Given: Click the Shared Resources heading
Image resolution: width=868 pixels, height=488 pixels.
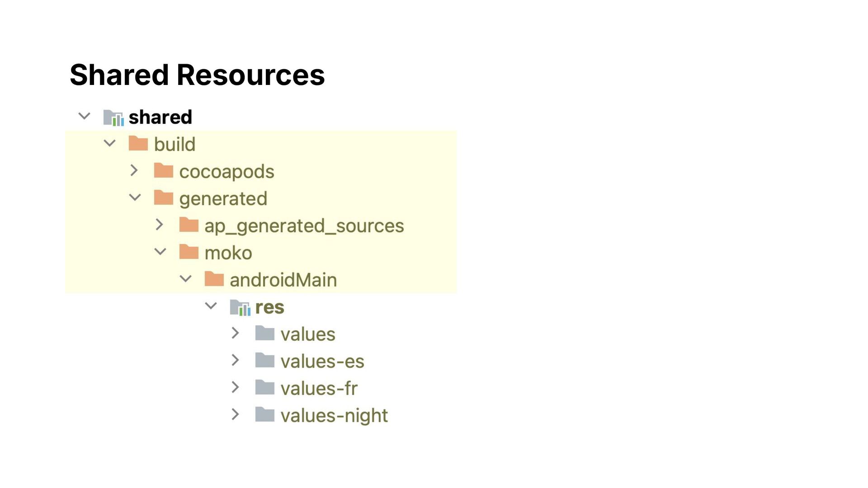Looking at the screenshot, I should point(197,75).
